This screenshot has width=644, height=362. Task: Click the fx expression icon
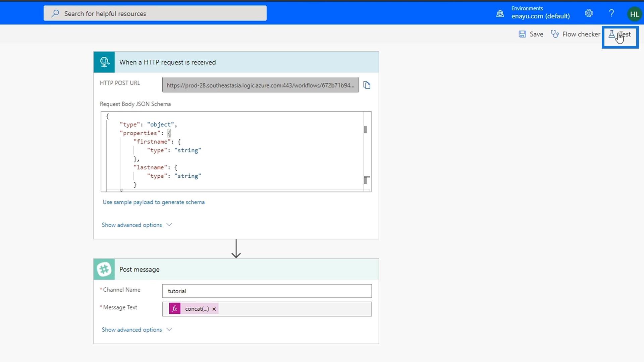point(174,309)
